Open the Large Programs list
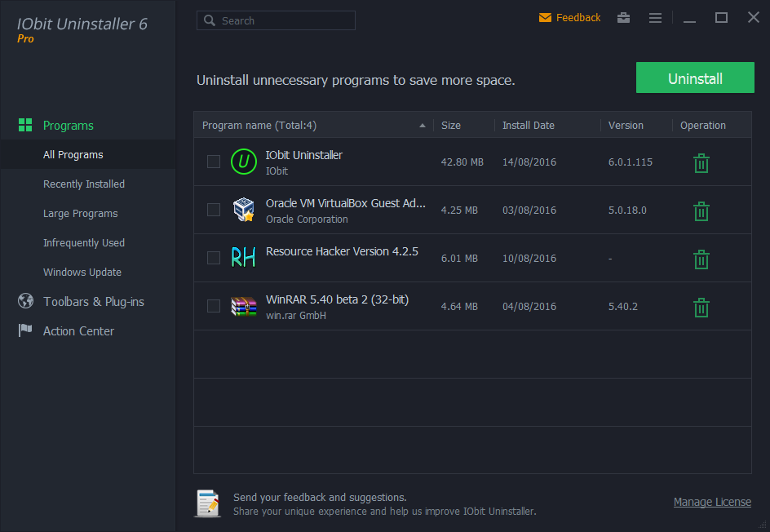 click(x=78, y=213)
